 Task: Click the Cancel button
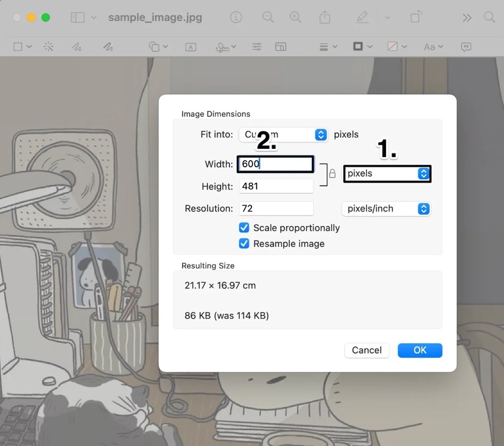(367, 350)
